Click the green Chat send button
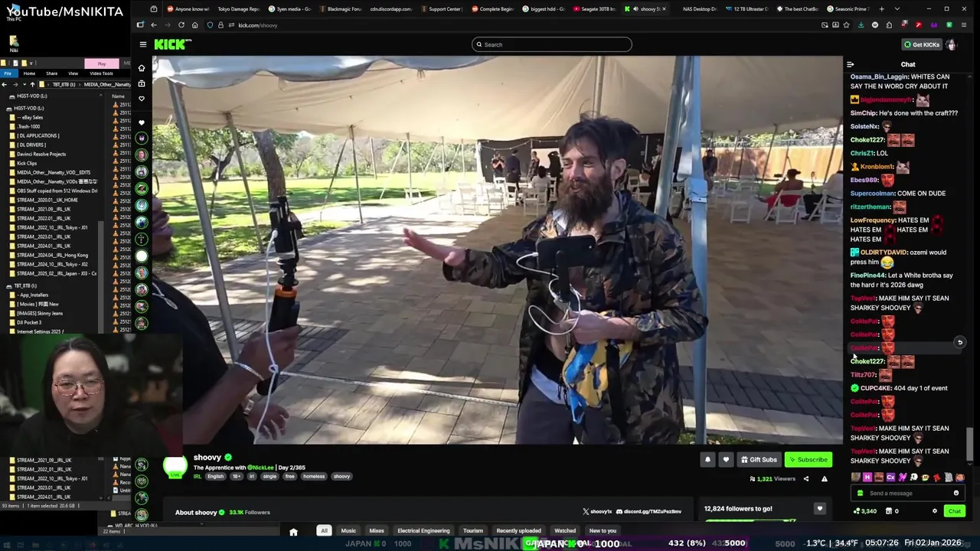 (954, 511)
